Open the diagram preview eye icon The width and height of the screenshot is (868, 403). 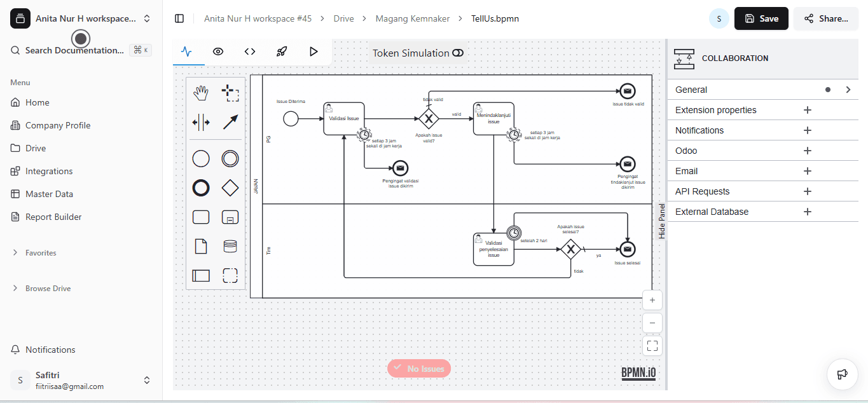218,51
